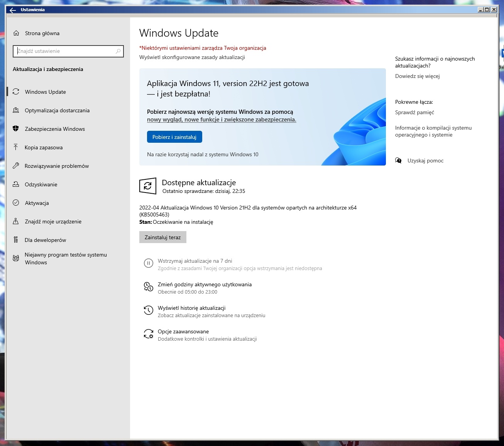
Task: Click Pobierz i zainstaluj button
Action: pos(174,137)
